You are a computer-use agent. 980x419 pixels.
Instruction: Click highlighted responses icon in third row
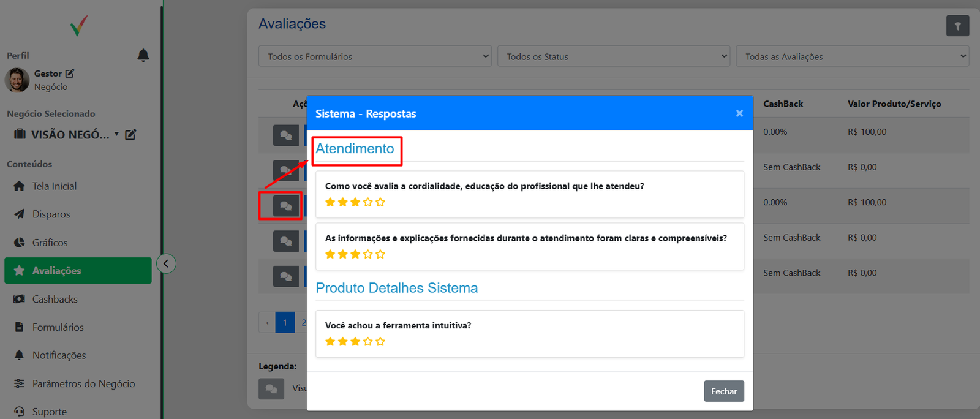285,206
